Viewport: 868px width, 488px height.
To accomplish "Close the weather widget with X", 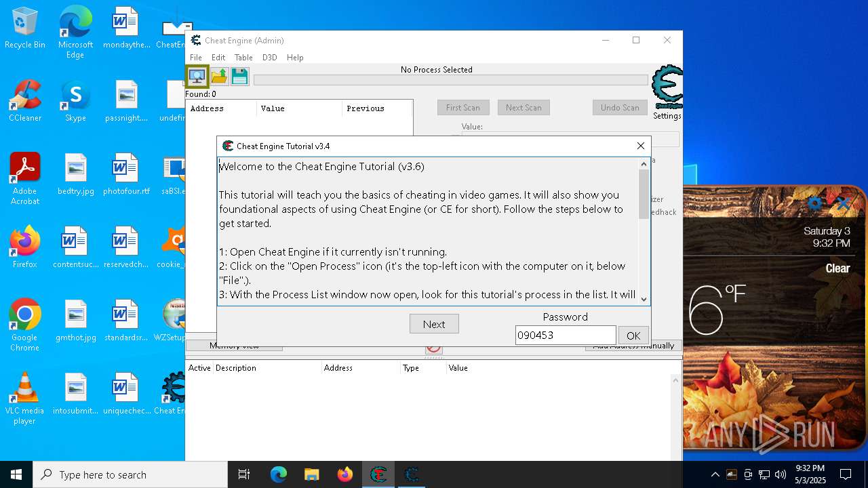I will pyautogui.click(x=843, y=203).
